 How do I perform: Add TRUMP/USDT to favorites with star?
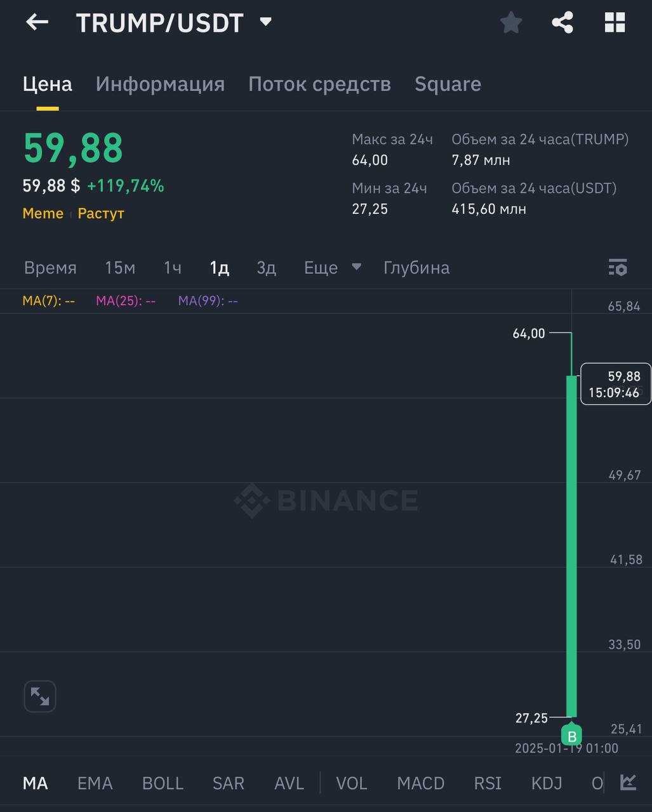(510, 23)
